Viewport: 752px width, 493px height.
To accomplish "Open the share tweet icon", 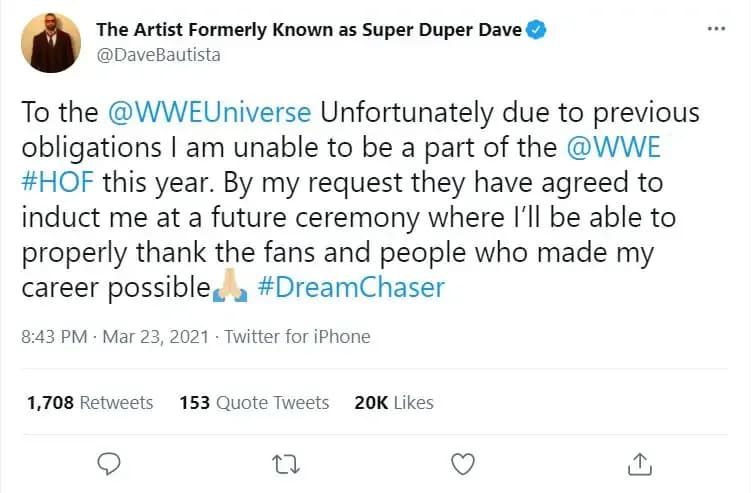I will tap(639, 463).
